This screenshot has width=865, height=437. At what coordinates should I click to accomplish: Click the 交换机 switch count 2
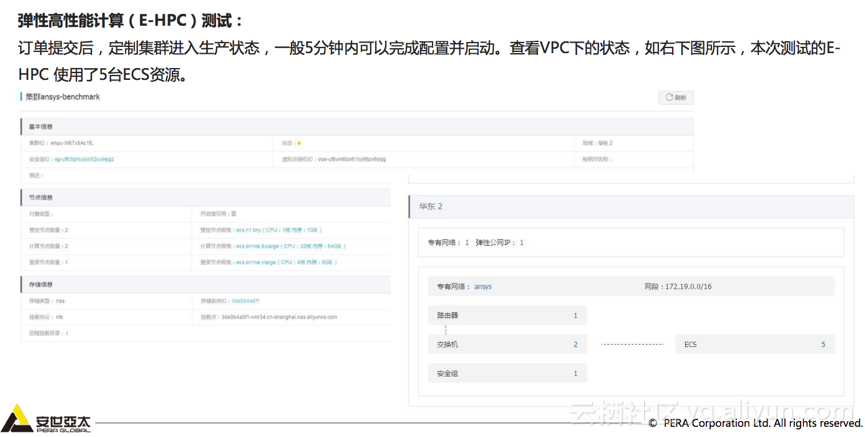[575, 344]
